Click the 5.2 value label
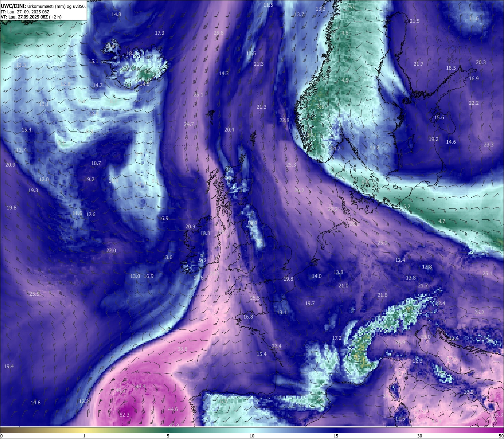The width and height of the screenshot is (504, 439). tap(407, 206)
